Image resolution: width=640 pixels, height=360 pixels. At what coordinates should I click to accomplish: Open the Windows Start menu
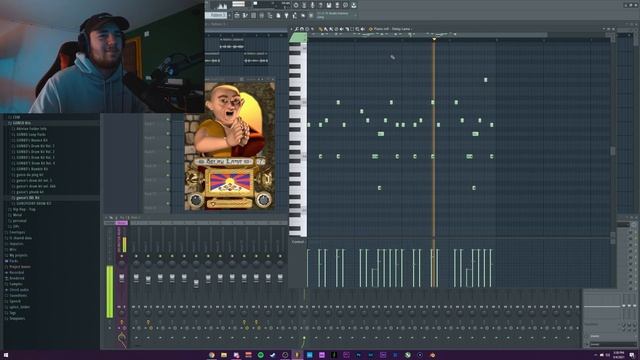point(6,355)
